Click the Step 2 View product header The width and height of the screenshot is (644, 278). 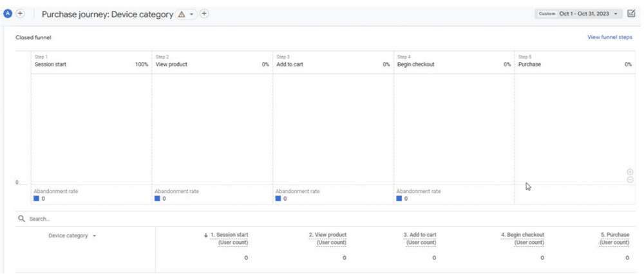click(x=213, y=62)
